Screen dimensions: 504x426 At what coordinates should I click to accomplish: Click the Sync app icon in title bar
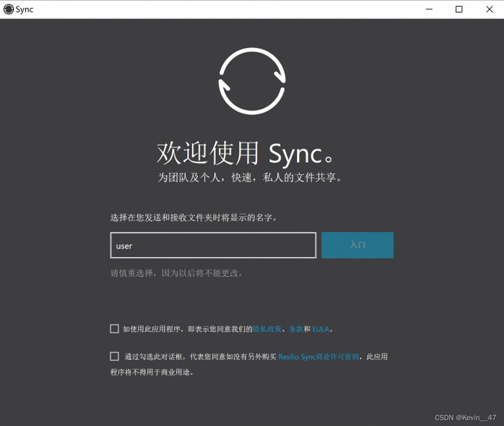coord(8,9)
